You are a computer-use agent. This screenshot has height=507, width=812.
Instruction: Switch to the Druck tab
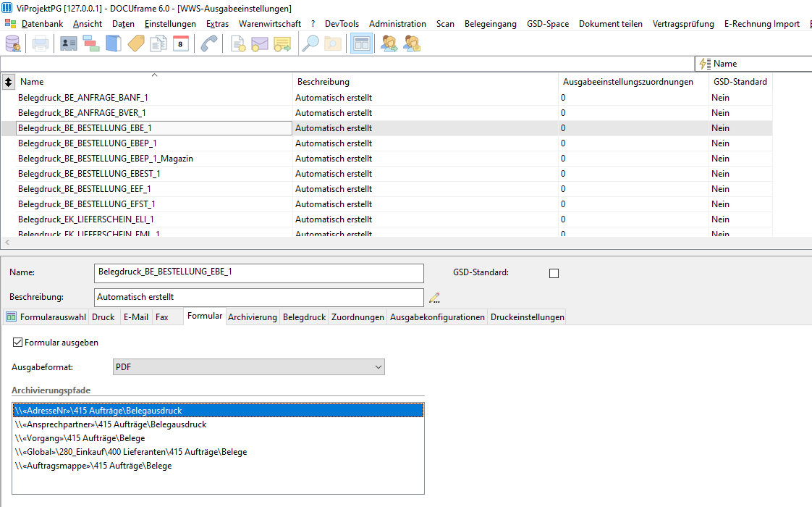pyautogui.click(x=103, y=317)
